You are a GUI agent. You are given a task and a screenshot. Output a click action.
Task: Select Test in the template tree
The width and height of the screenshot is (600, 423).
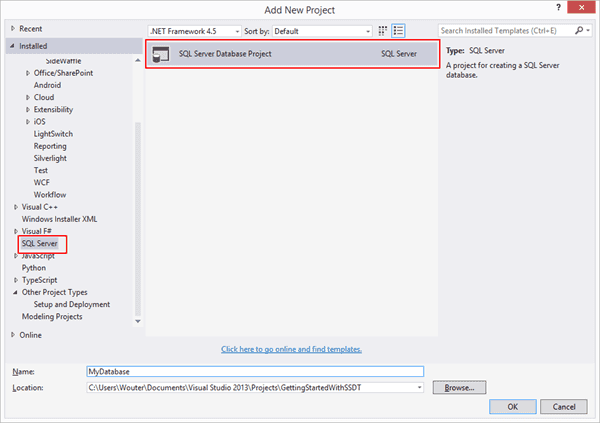(41, 170)
